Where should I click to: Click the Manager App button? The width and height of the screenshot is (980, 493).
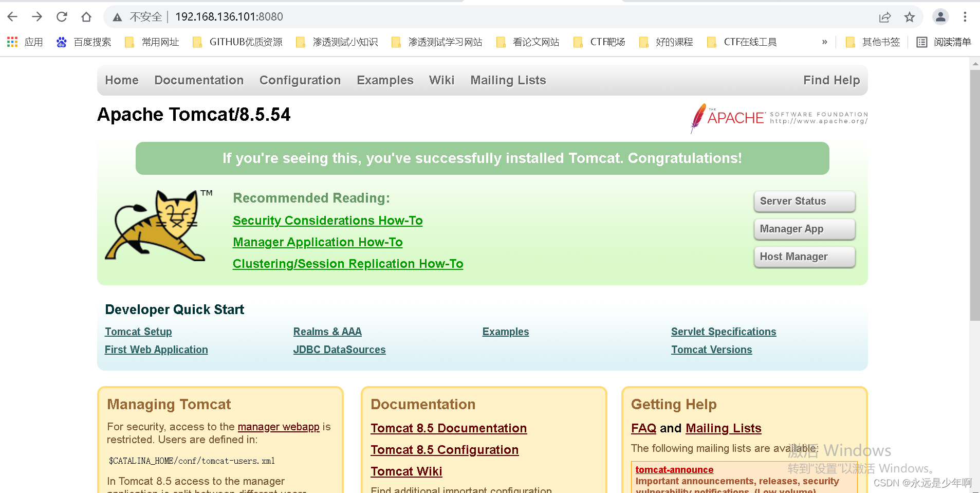(804, 229)
